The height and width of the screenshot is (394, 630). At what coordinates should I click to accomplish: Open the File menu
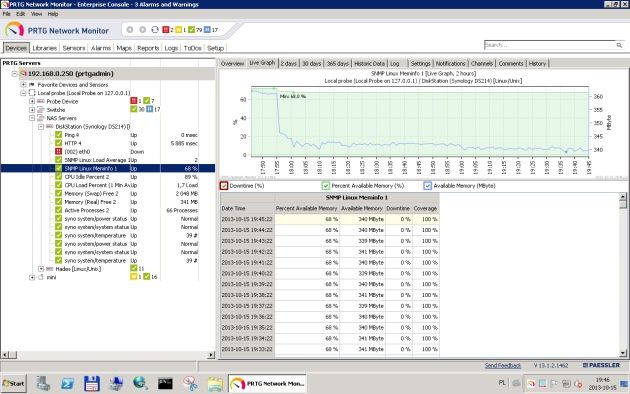(6, 14)
